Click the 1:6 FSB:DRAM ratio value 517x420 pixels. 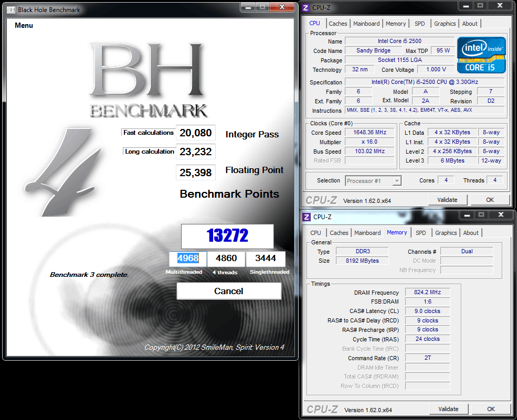point(427,301)
